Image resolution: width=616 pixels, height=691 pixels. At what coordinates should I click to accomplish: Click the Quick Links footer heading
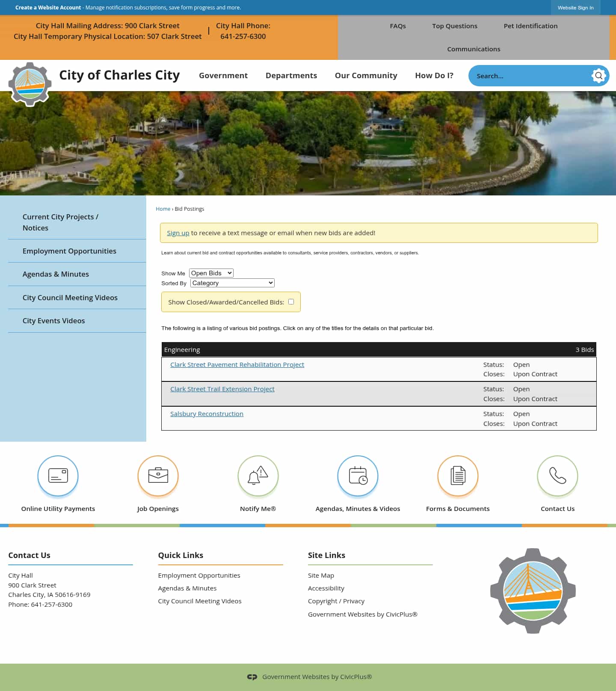(x=181, y=555)
